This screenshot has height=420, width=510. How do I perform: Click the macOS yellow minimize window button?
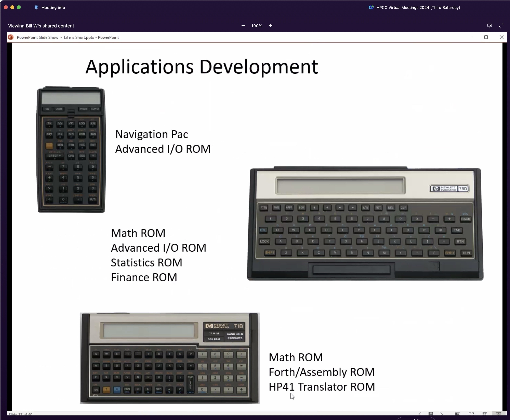pyautogui.click(x=12, y=7)
